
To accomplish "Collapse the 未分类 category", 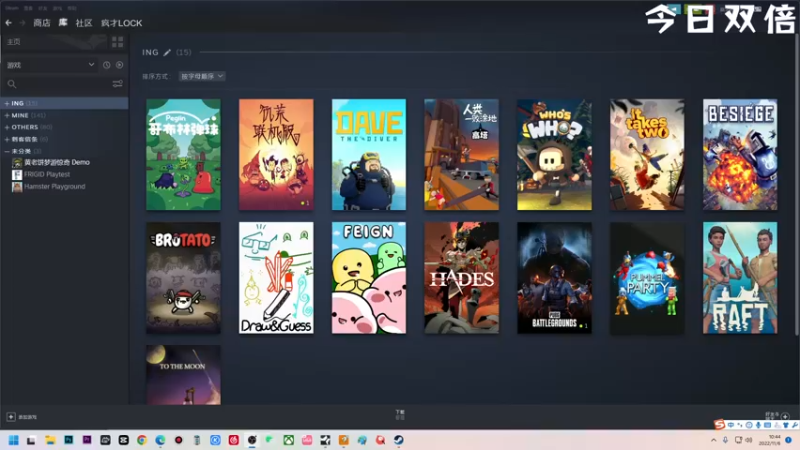I will click(x=7, y=152).
